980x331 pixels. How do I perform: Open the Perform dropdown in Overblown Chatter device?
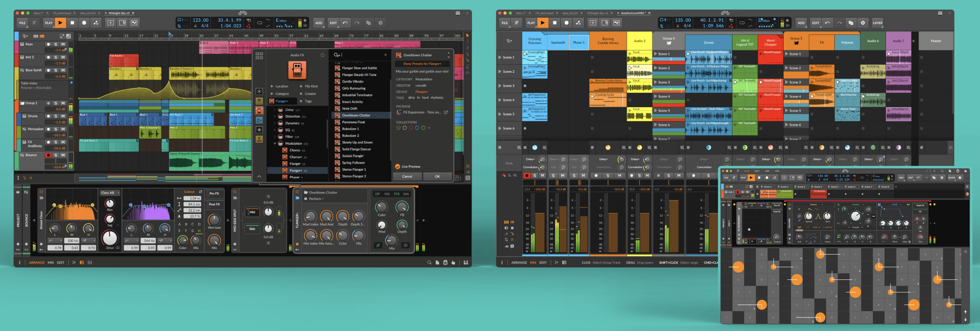316,199
